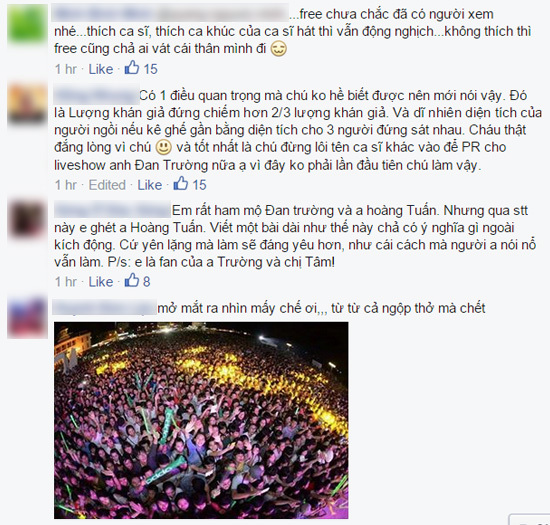Open the concert crowd photo attachment
The width and height of the screenshot is (550, 525).
click(x=201, y=420)
